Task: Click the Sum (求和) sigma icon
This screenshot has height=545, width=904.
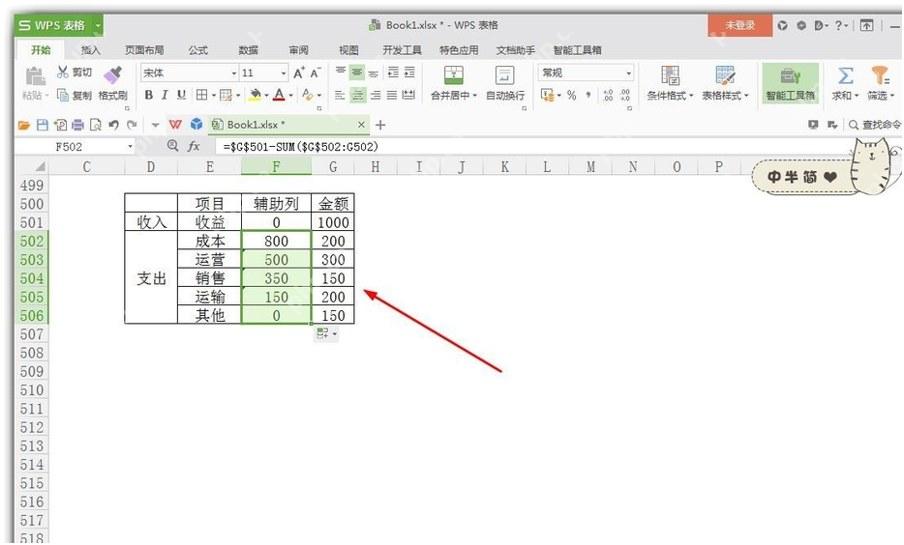Action: tap(845, 76)
